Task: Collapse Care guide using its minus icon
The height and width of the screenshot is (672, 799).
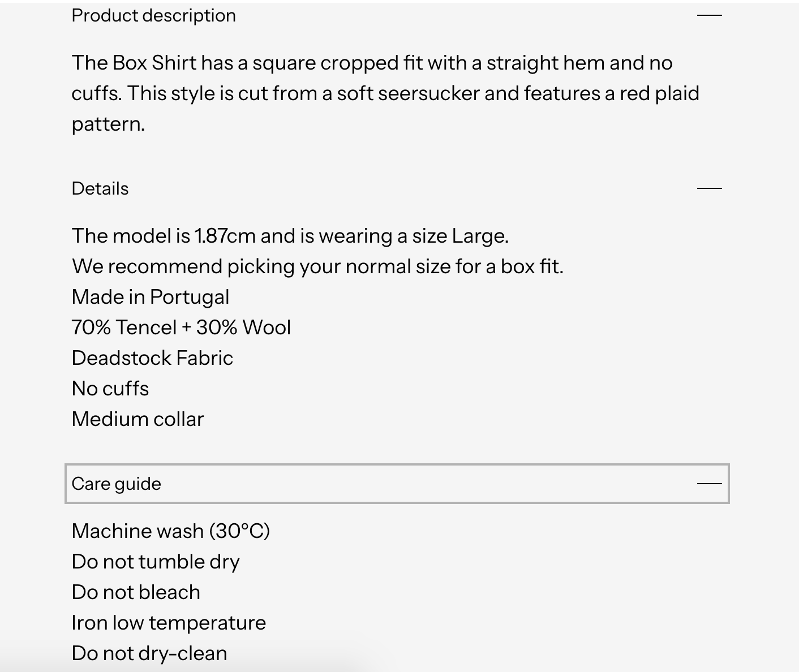Action: click(709, 484)
